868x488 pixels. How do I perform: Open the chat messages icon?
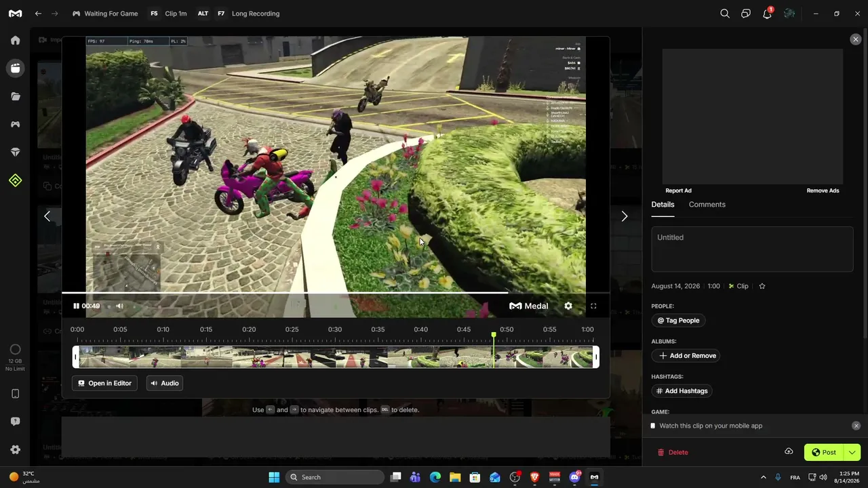[x=746, y=14]
